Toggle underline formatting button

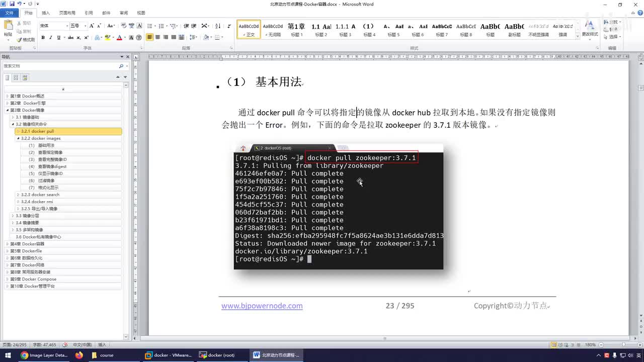[59, 38]
